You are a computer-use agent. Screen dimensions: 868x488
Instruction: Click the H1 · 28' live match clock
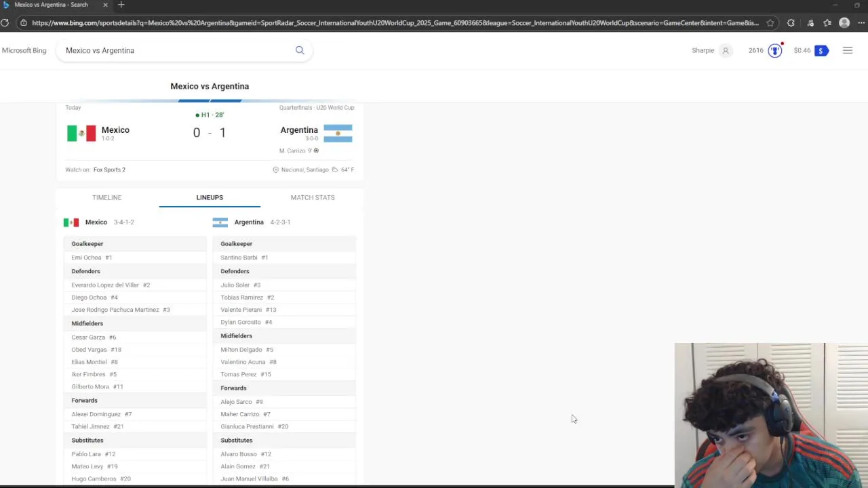(x=210, y=115)
